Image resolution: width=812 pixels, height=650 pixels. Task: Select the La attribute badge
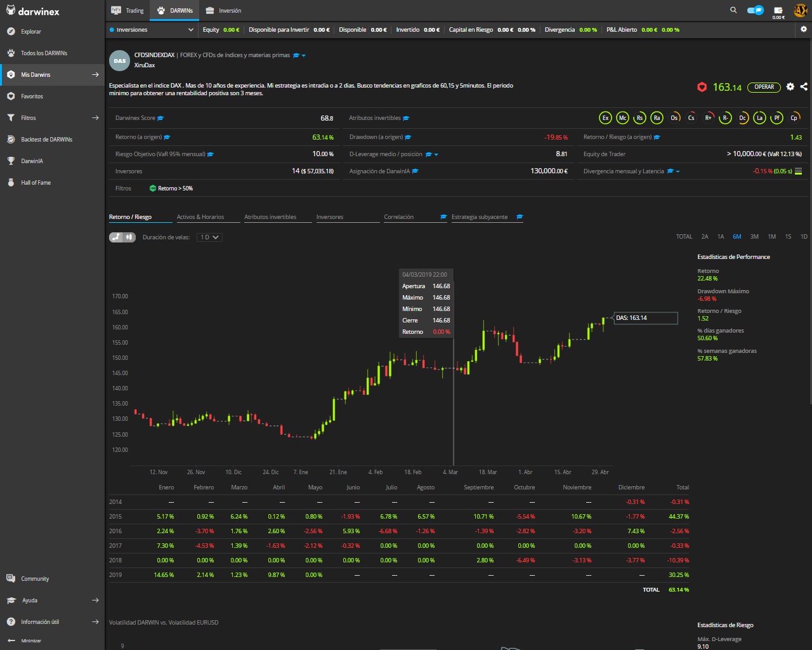[759, 117]
